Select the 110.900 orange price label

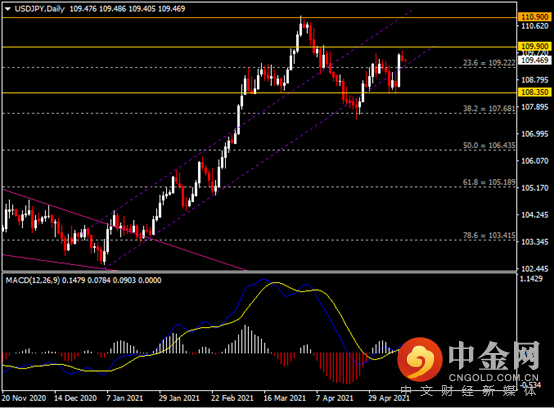(535, 17)
